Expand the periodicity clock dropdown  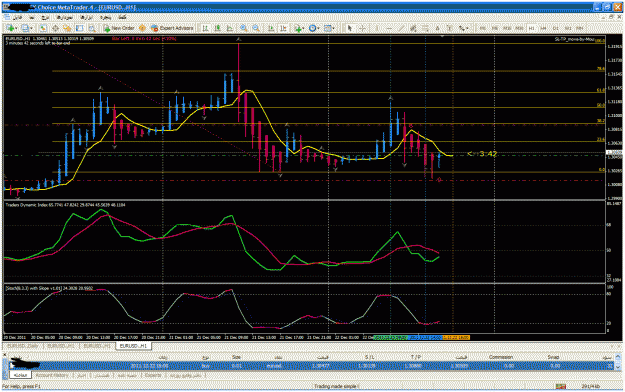point(318,28)
